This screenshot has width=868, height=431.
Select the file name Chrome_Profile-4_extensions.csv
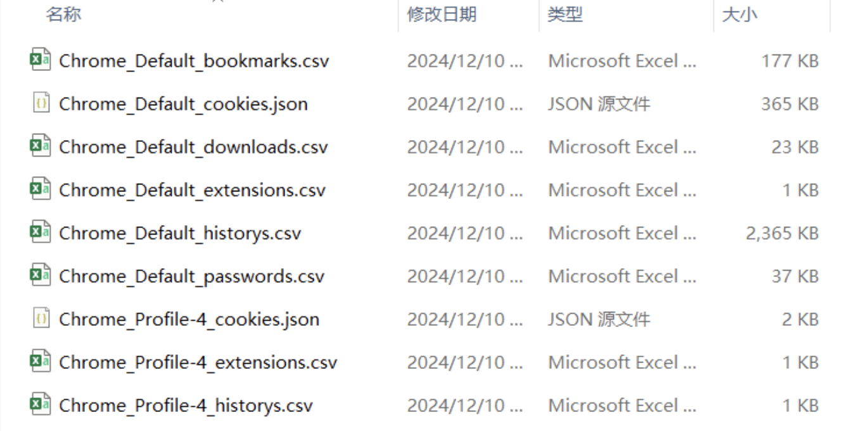(x=198, y=363)
